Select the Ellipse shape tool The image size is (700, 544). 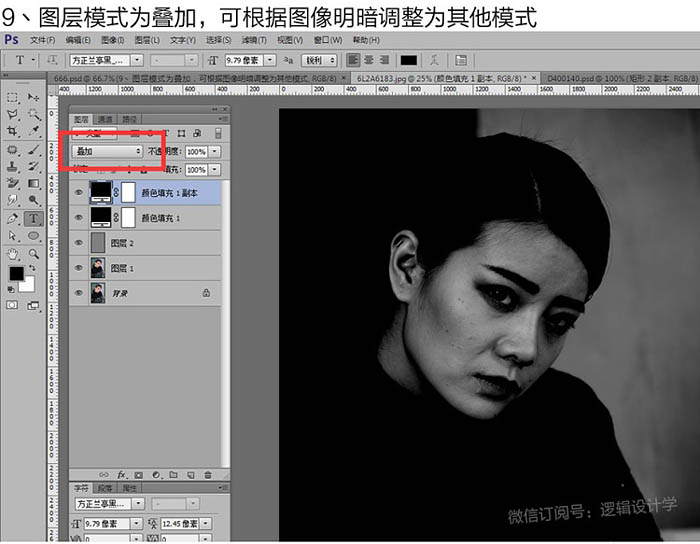pyautogui.click(x=33, y=236)
